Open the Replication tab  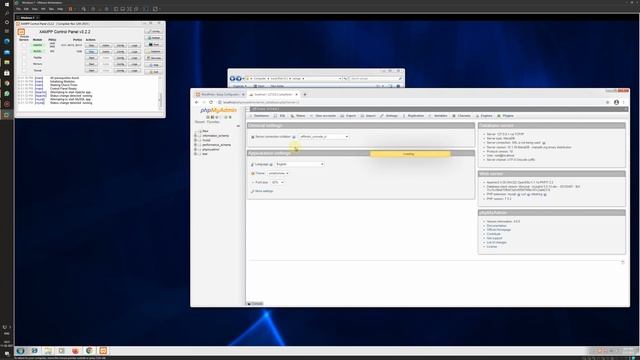click(413, 116)
